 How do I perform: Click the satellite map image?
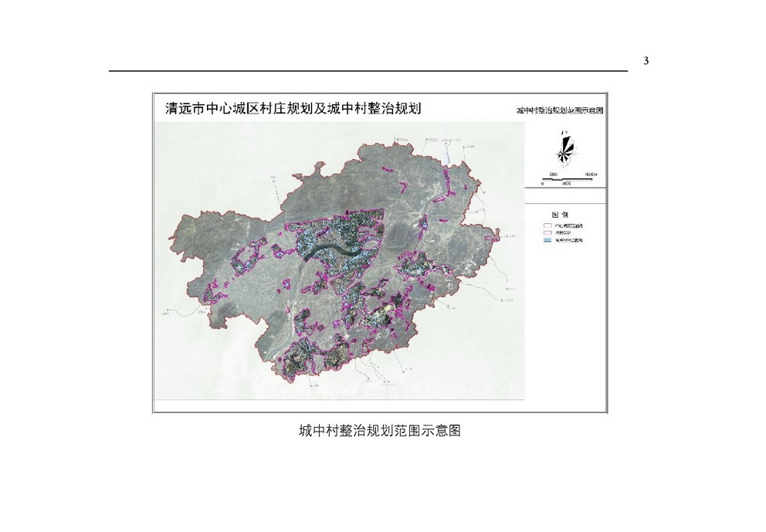[340, 260]
